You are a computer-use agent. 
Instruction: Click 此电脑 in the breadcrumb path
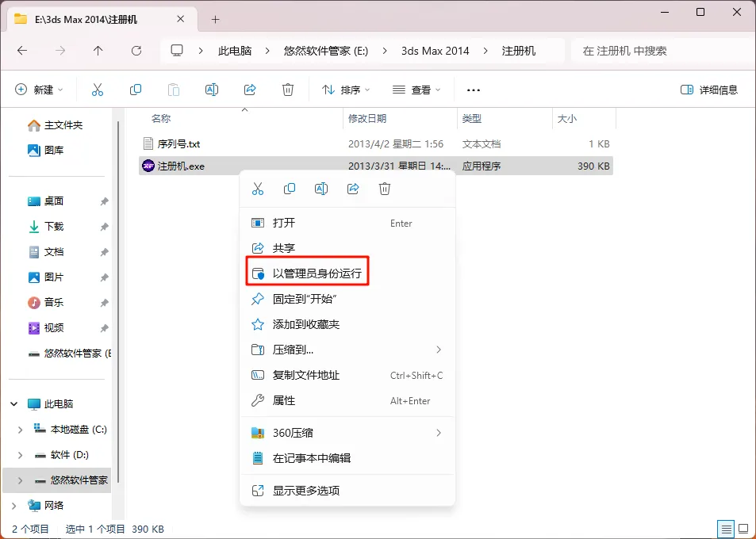click(x=235, y=51)
